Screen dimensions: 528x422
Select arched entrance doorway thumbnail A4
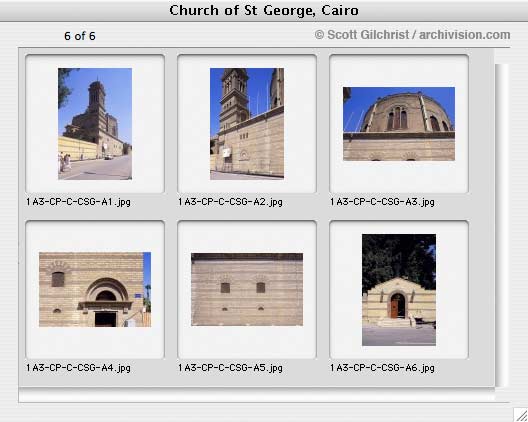pyautogui.click(x=95, y=289)
